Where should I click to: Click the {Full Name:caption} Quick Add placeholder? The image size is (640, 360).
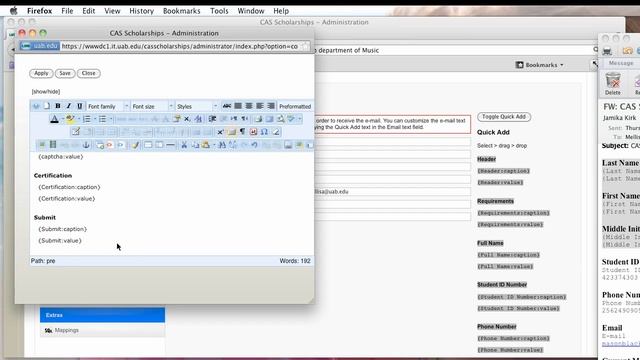point(509,255)
